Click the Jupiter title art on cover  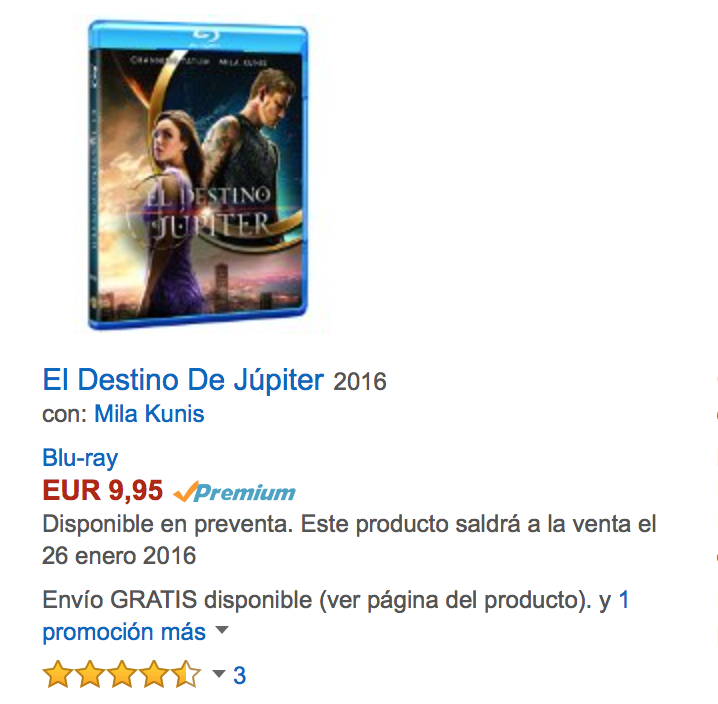coord(208,213)
